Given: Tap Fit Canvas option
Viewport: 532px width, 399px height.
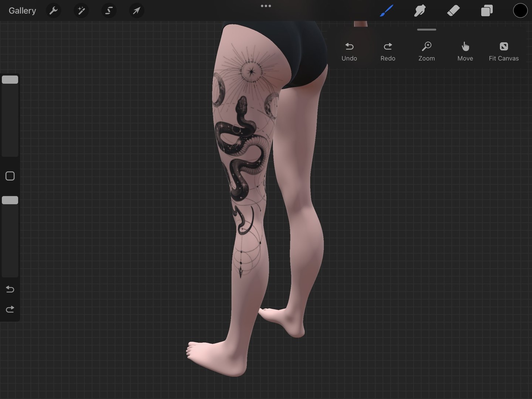Looking at the screenshot, I should coord(504,52).
